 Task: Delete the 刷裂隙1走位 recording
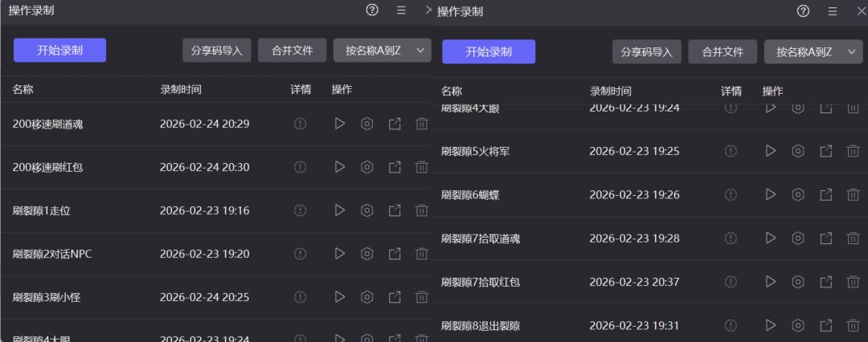(x=422, y=210)
